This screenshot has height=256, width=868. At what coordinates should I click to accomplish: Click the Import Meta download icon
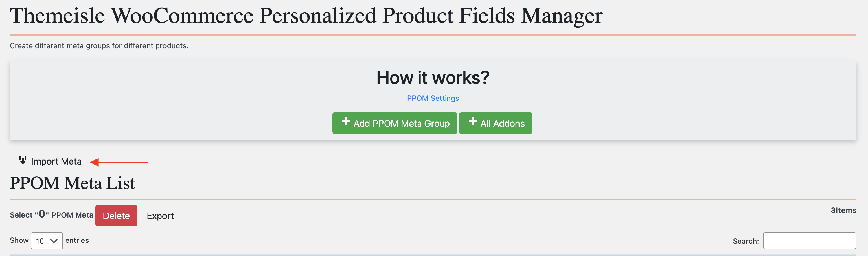[23, 161]
